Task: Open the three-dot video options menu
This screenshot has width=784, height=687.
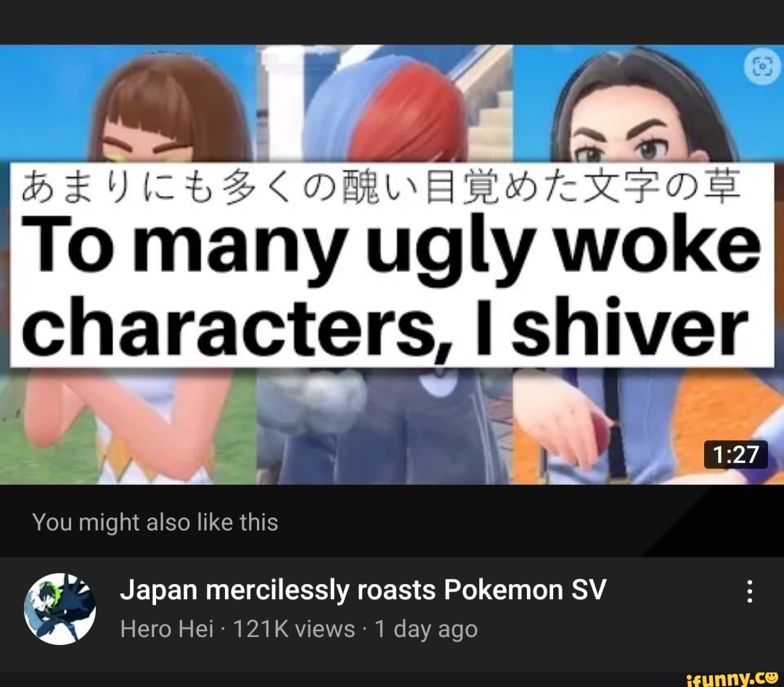Action: (x=749, y=591)
